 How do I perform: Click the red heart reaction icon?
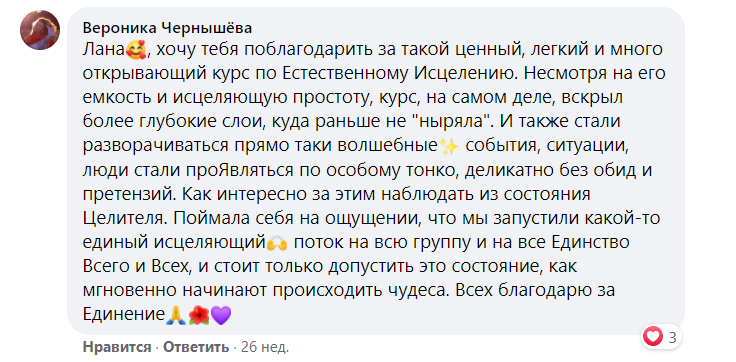click(x=653, y=336)
